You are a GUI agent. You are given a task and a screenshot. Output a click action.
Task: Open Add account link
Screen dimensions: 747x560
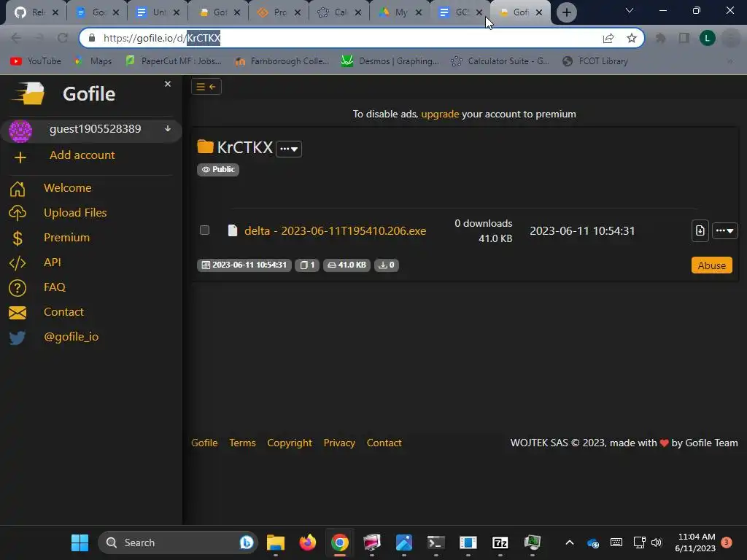pyautogui.click(x=82, y=155)
